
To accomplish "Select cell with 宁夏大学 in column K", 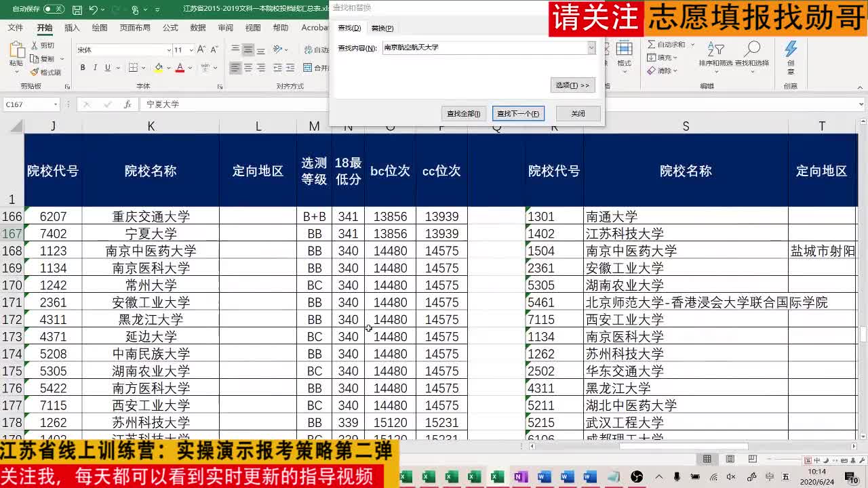I will coord(151,234).
